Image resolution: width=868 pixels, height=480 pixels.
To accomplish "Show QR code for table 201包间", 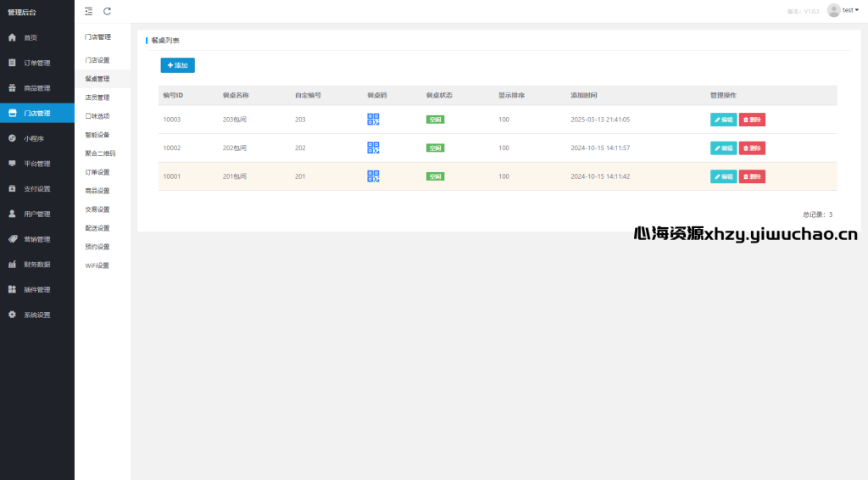I will coord(373,176).
